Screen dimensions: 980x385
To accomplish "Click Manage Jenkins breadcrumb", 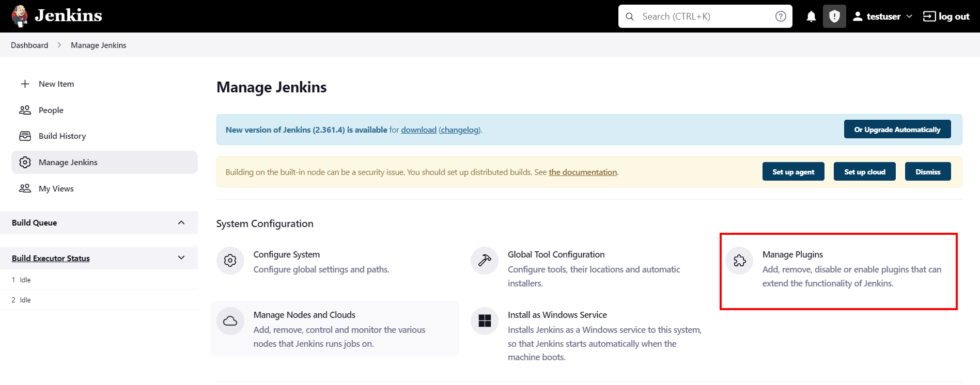I will click(x=99, y=45).
